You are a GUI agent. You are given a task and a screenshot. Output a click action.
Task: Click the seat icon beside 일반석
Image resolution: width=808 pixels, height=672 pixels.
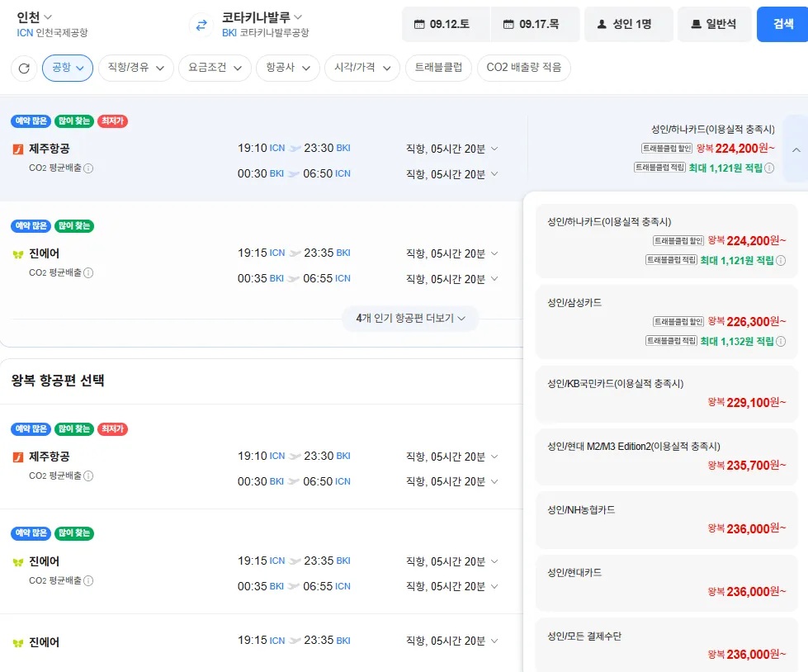coord(696,24)
